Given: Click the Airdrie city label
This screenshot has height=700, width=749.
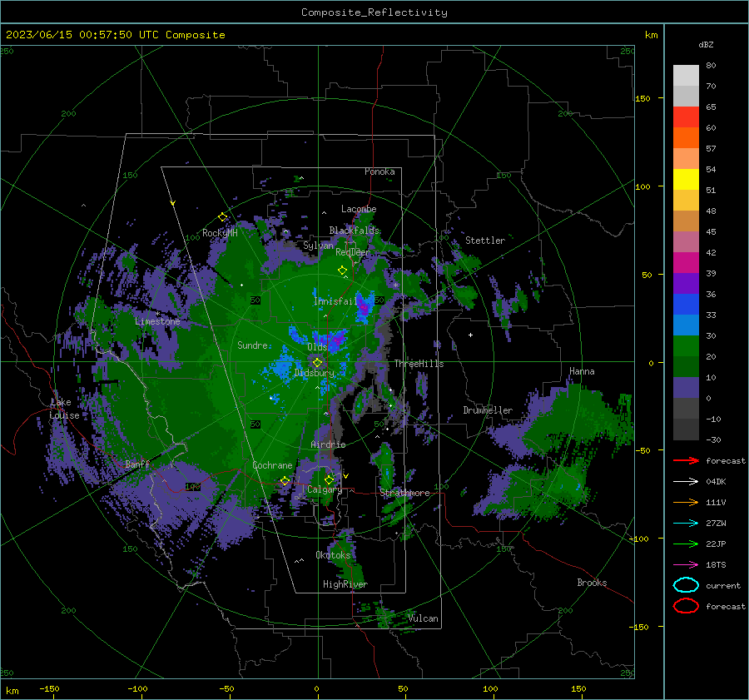Looking at the screenshot, I should 328,444.
